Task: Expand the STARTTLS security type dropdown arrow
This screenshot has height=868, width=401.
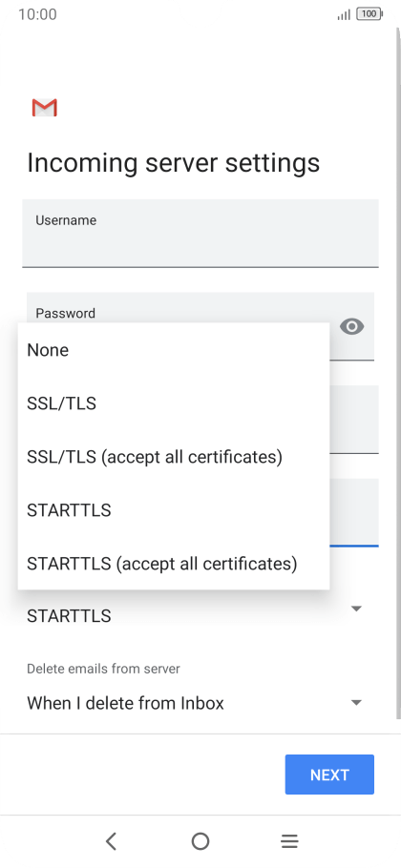Action: pyautogui.click(x=357, y=609)
